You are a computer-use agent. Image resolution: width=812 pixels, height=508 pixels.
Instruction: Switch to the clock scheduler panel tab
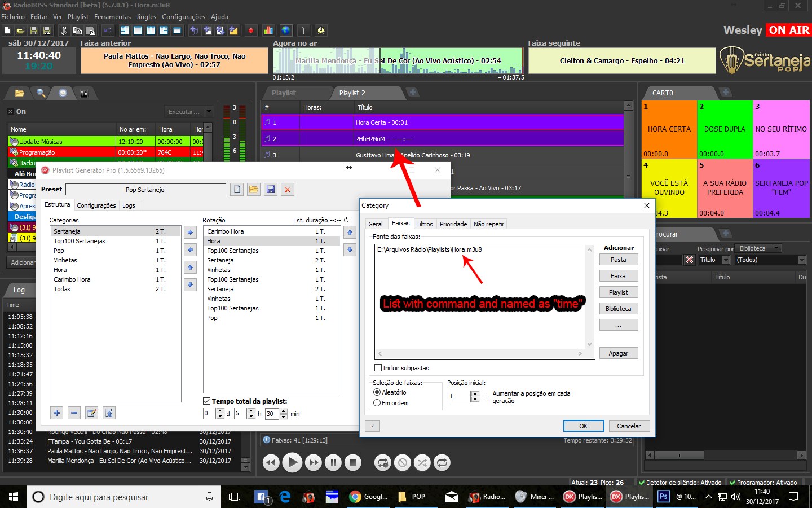63,93
